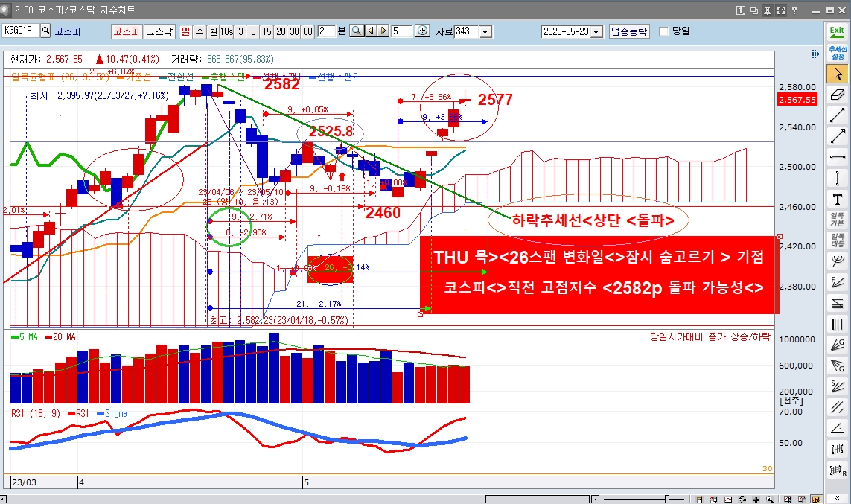
Task: Choose the Ichimoku basic (일목 기본) tool
Action: point(837,220)
